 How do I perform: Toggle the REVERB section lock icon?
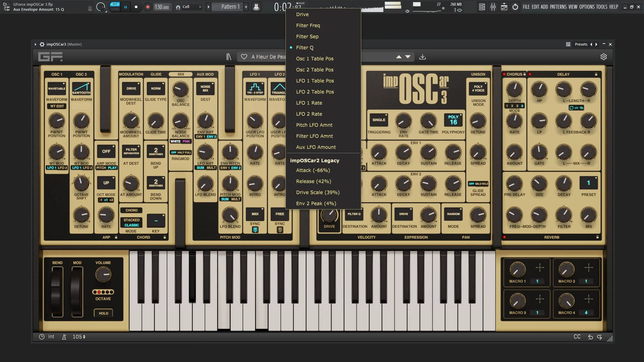(x=597, y=237)
